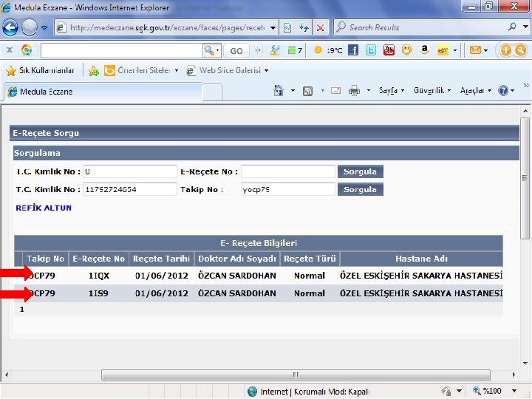
Task: Expand toolbar chevron for more commands
Action: 526,85
